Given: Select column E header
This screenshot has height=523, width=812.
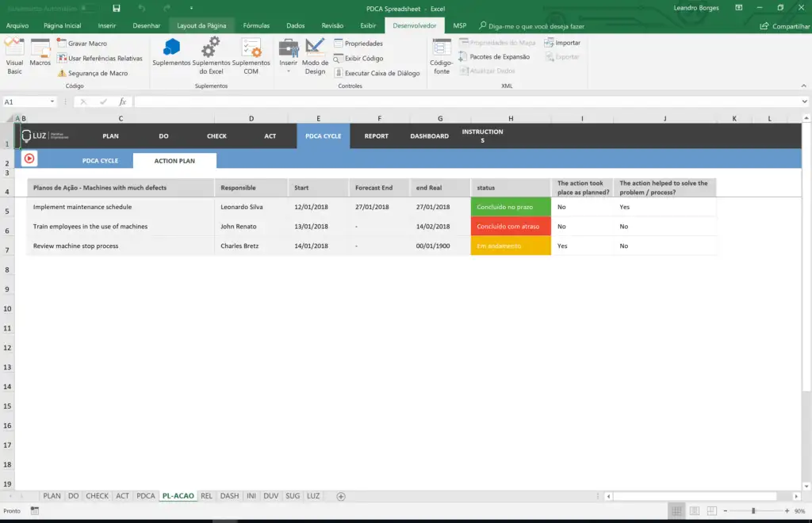Looking at the screenshot, I should [319, 118].
